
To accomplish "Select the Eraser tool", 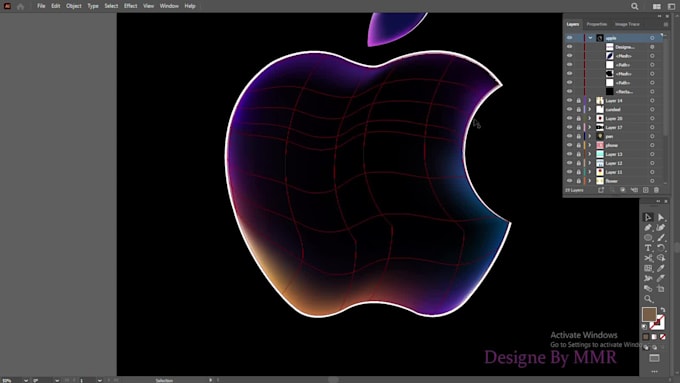I will point(648,288).
